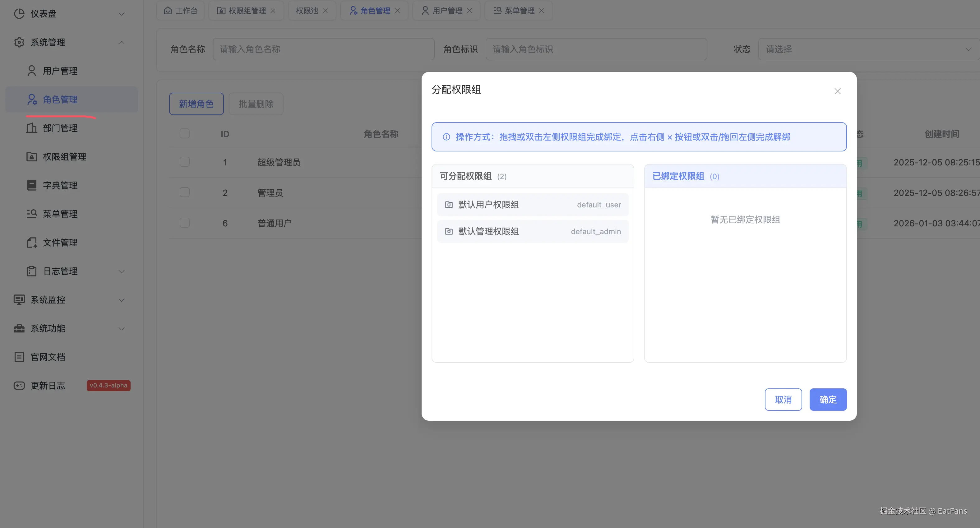Click the 角色名称 search input field
The width and height of the screenshot is (980, 528).
point(323,49)
